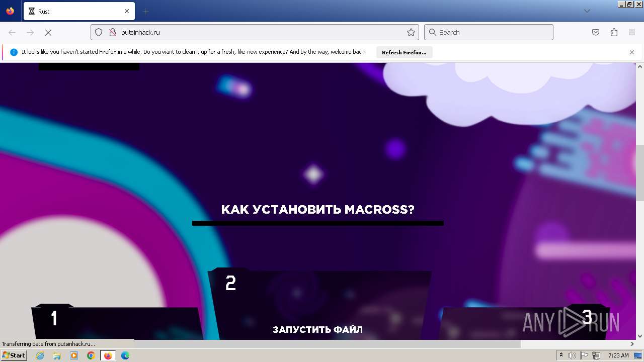Launch Microsoft Edge from taskbar

click(125, 355)
